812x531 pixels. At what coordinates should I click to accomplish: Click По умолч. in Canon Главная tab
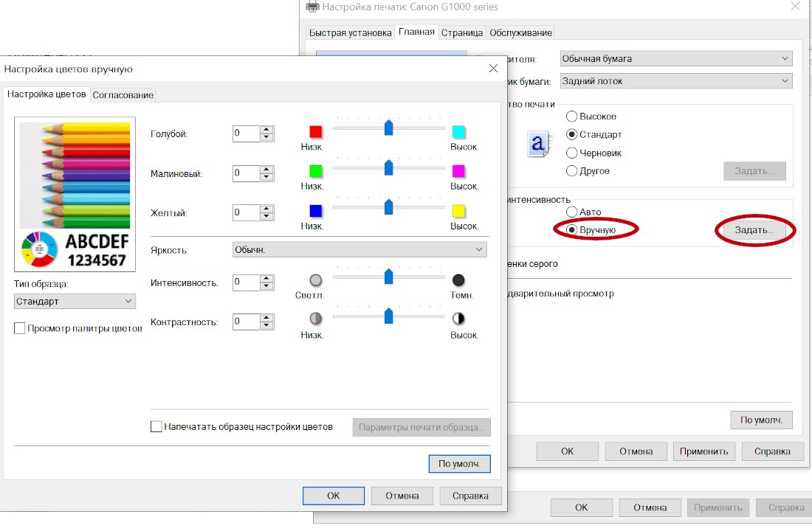tap(761, 420)
